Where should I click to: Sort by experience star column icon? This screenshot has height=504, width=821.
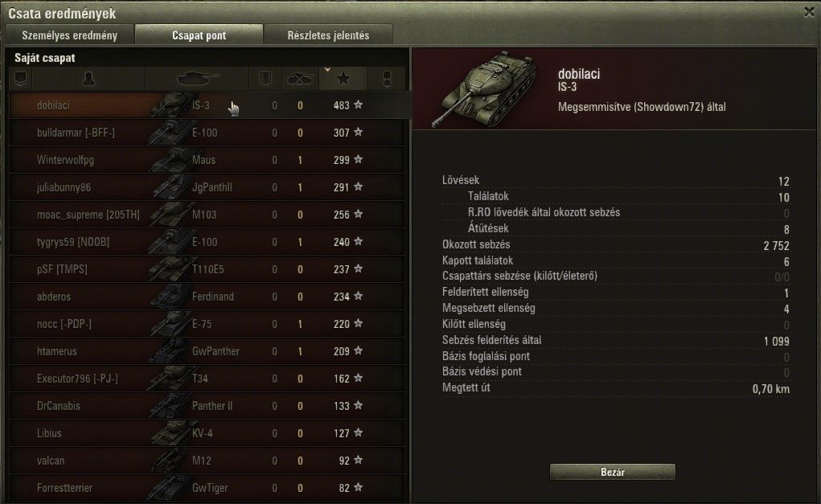(x=343, y=79)
